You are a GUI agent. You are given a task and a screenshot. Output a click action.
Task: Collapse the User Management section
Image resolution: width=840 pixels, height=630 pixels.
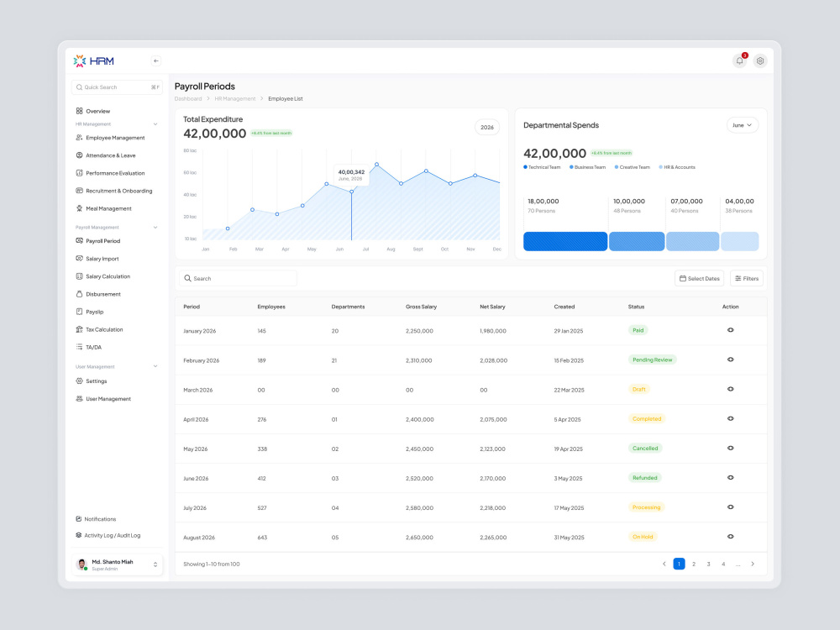[155, 367]
